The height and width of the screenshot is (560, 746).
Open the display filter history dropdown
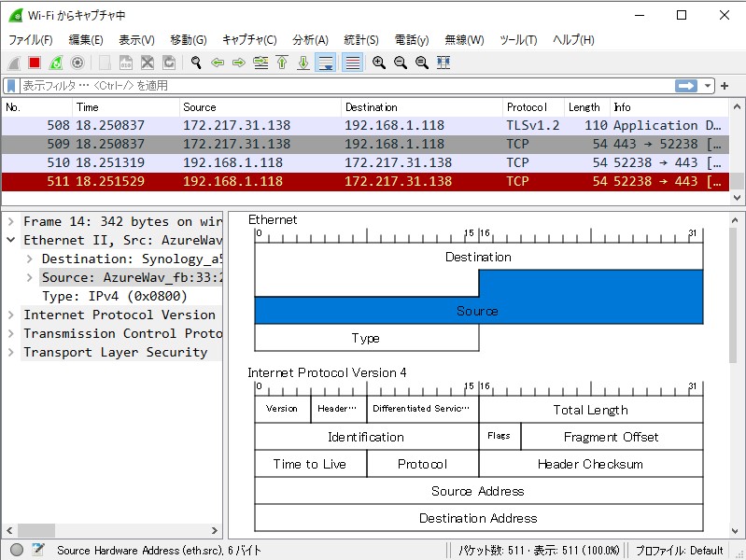pyautogui.click(x=708, y=86)
